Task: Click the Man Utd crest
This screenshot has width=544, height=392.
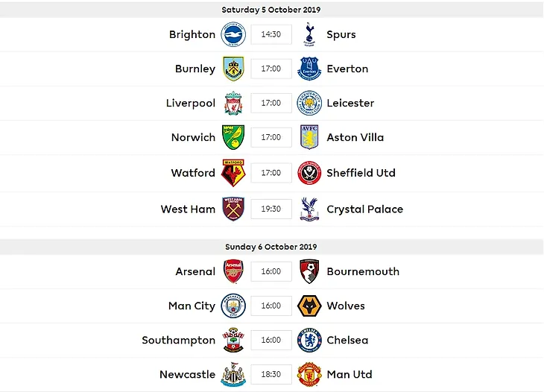Action: (x=309, y=374)
